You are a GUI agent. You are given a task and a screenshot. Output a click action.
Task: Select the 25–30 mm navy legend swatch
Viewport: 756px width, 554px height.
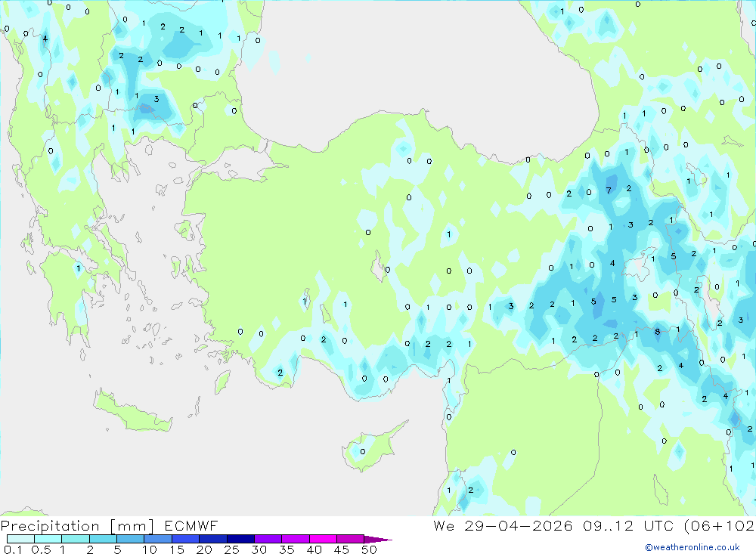coord(240,539)
